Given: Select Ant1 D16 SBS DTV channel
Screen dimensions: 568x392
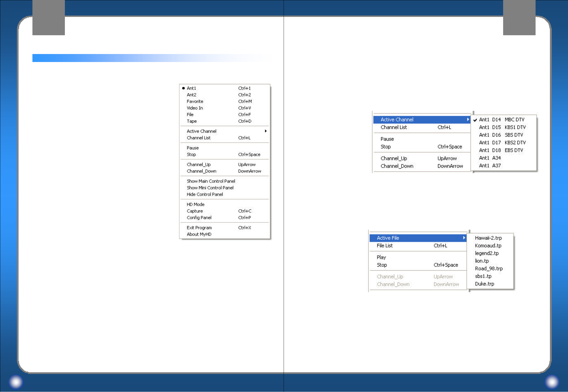Looking at the screenshot, I should tap(501, 135).
